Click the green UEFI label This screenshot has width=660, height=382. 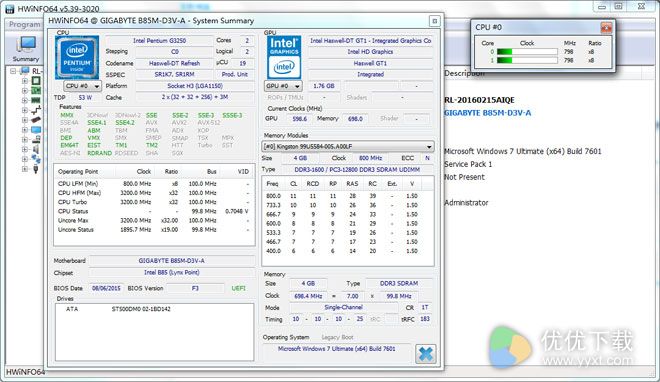coord(238,288)
